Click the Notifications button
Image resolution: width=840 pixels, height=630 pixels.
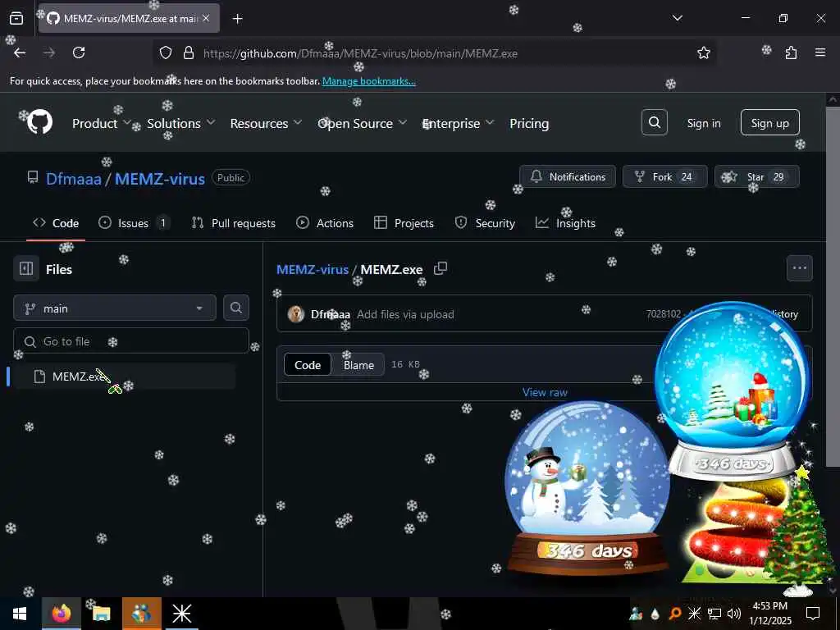pos(568,177)
